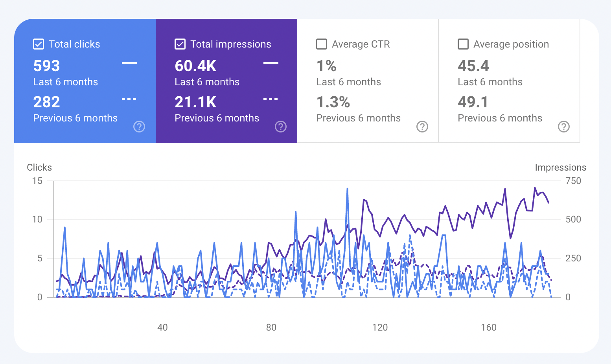Click Last 6 months under 60.4K
The width and height of the screenshot is (611, 364).
(207, 82)
